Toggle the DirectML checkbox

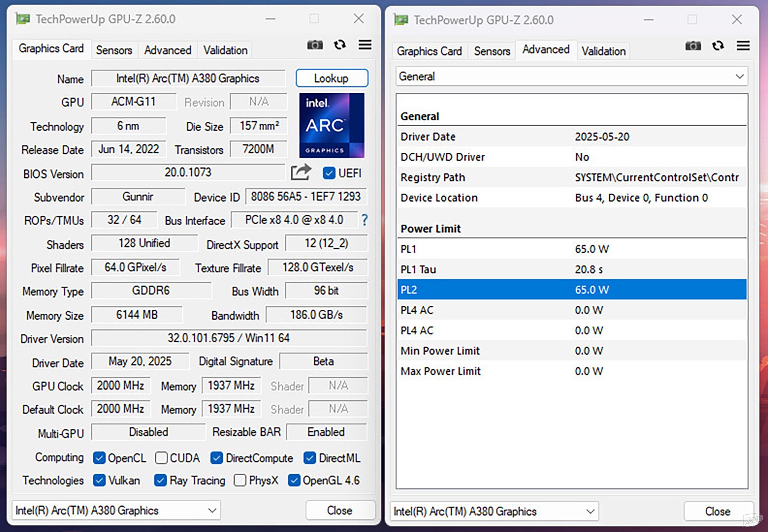click(310, 458)
